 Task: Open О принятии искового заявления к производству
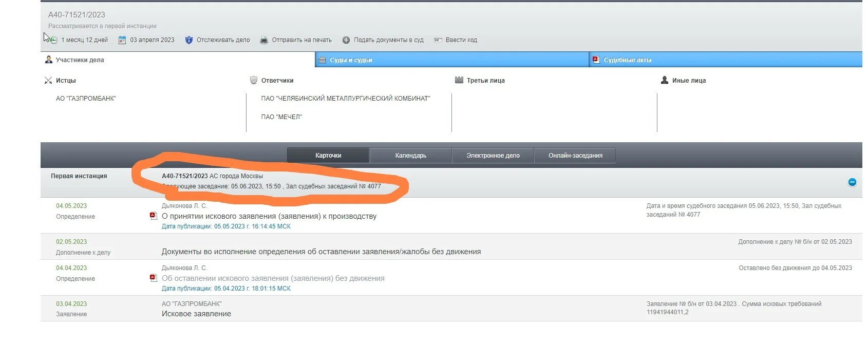coord(269,216)
